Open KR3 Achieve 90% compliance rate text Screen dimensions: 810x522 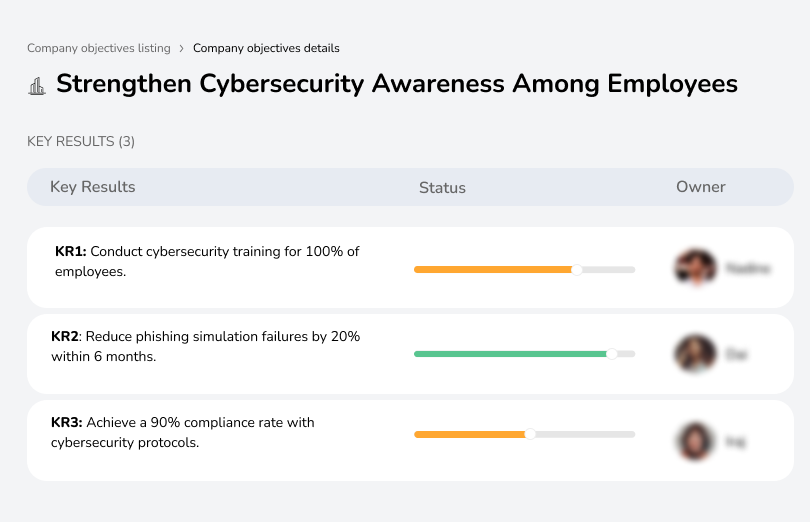[183, 432]
